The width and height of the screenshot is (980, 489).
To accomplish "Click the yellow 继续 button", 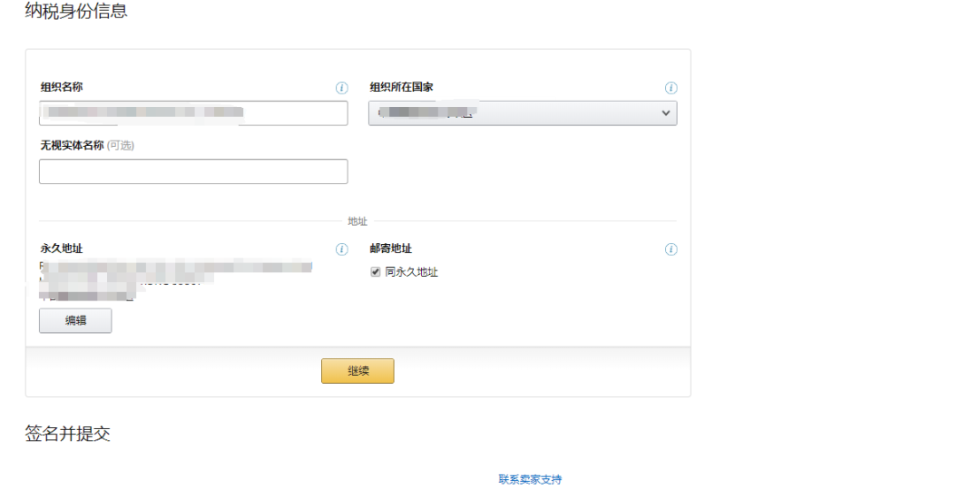I will tap(358, 371).
